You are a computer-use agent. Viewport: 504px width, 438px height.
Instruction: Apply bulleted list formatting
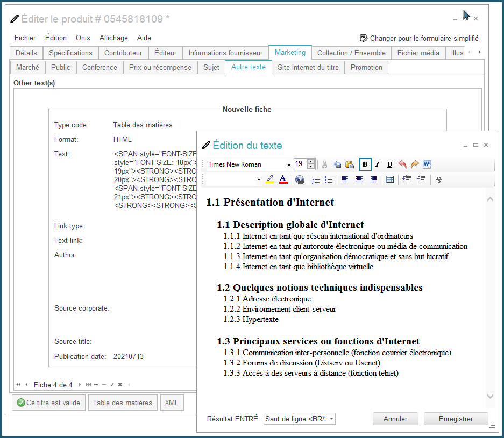coord(329,179)
